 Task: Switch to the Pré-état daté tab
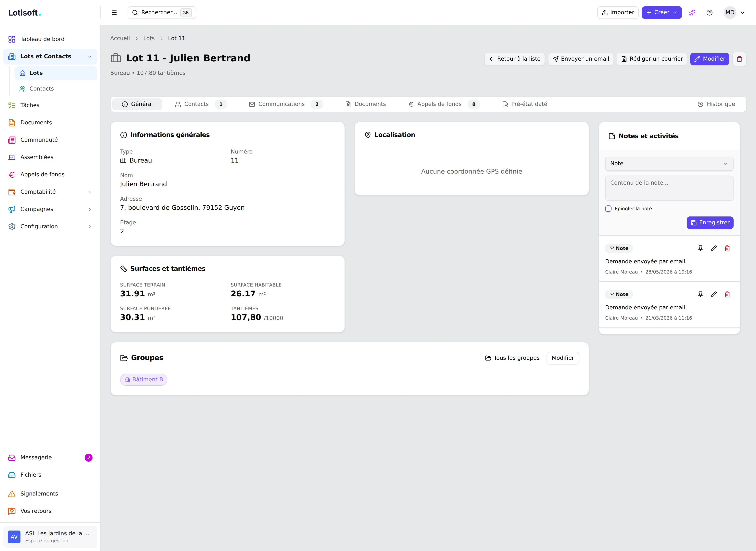(x=525, y=104)
